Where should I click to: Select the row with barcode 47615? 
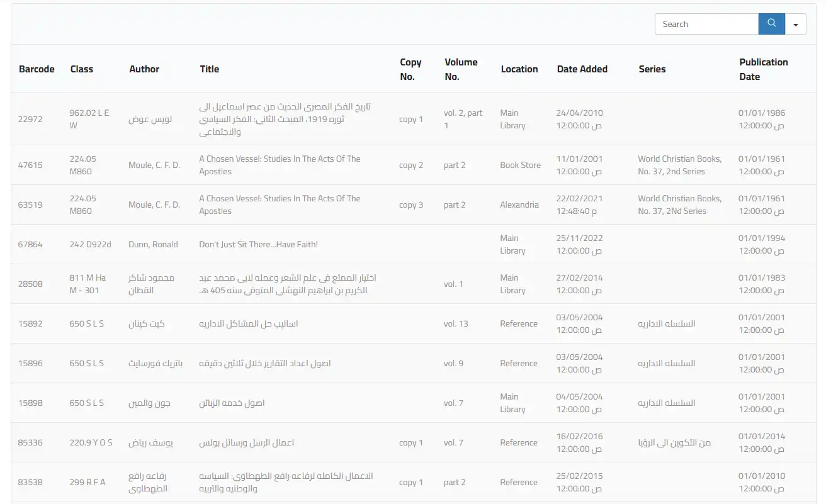[30, 165]
